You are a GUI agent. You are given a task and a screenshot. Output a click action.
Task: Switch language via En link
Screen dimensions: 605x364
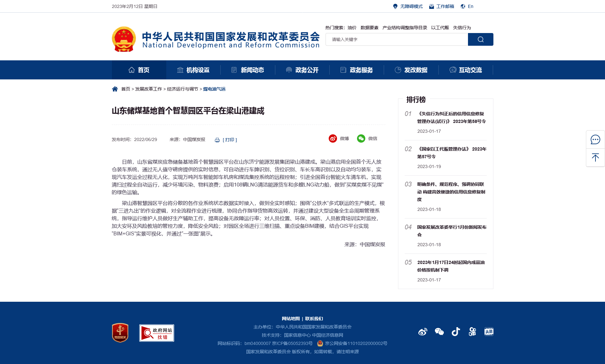[471, 6]
